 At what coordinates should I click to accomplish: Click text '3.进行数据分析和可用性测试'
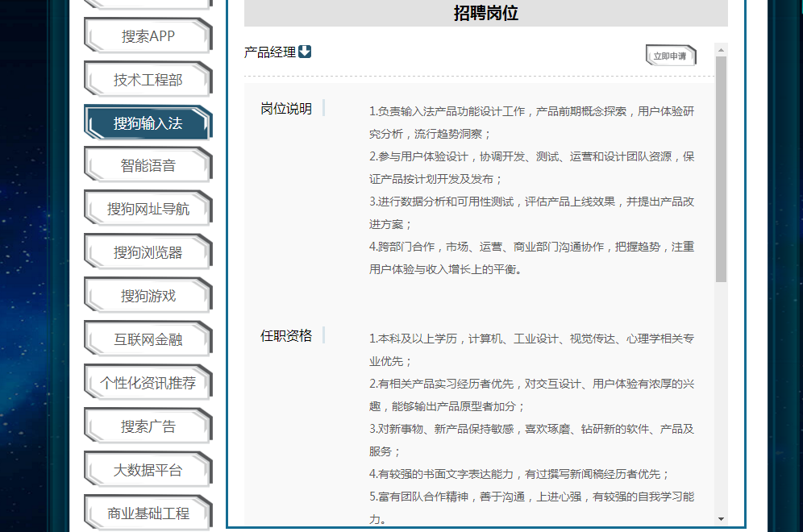[442, 202]
